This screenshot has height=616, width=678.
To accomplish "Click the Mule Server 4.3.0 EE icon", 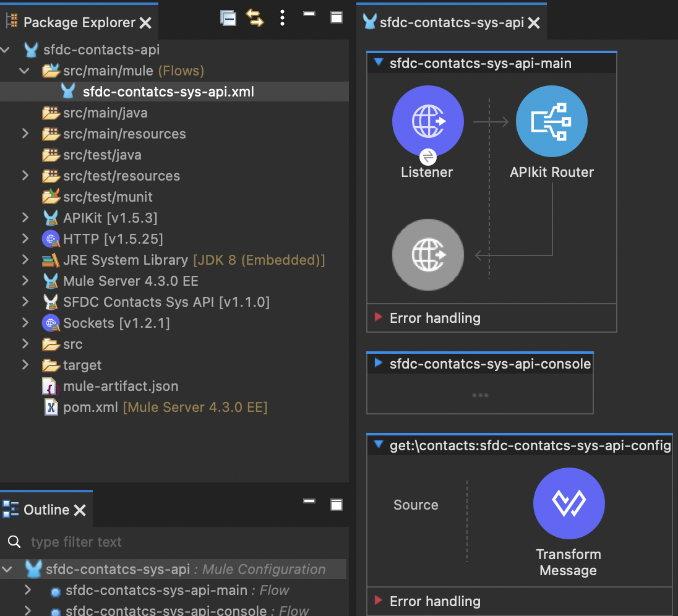I will tap(51, 281).
